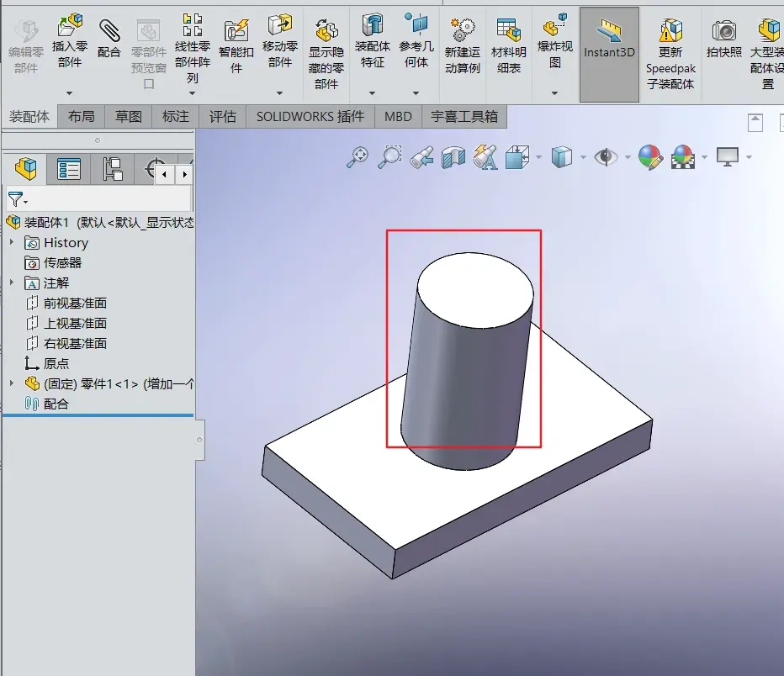Open dropdown arrow under 爆炸视图
The width and height of the screenshot is (784, 676).
554,93
